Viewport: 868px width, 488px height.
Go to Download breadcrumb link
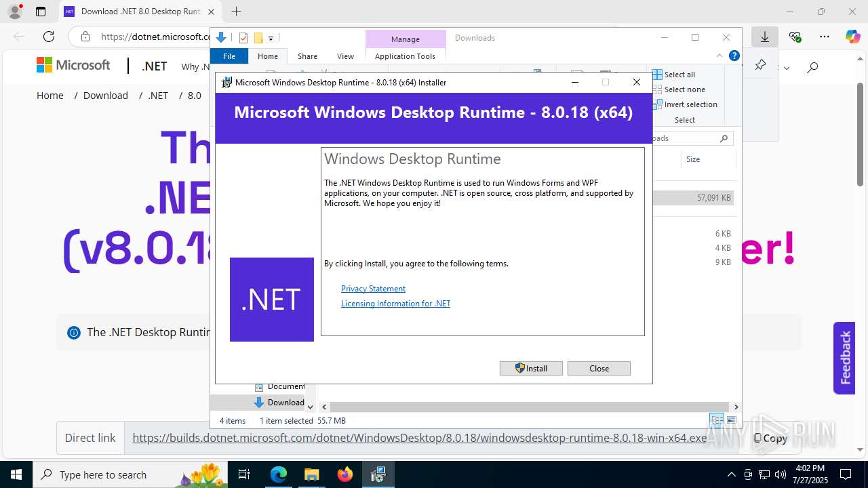pyautogui.click(x=106, y=96)
